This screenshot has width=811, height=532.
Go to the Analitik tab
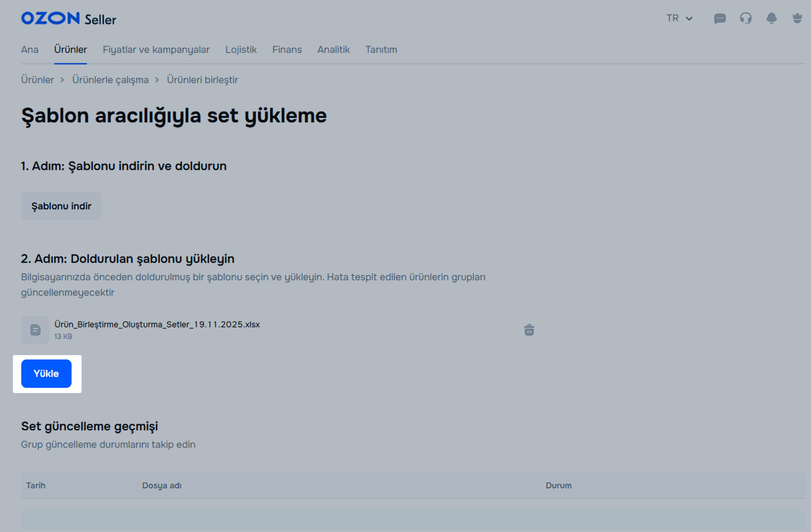pyautogui.click(x=334, y=50)
